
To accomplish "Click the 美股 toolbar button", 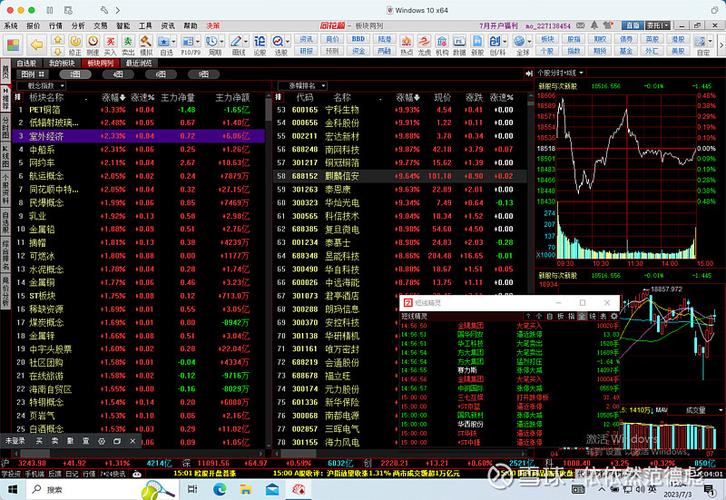I will 678,50.
